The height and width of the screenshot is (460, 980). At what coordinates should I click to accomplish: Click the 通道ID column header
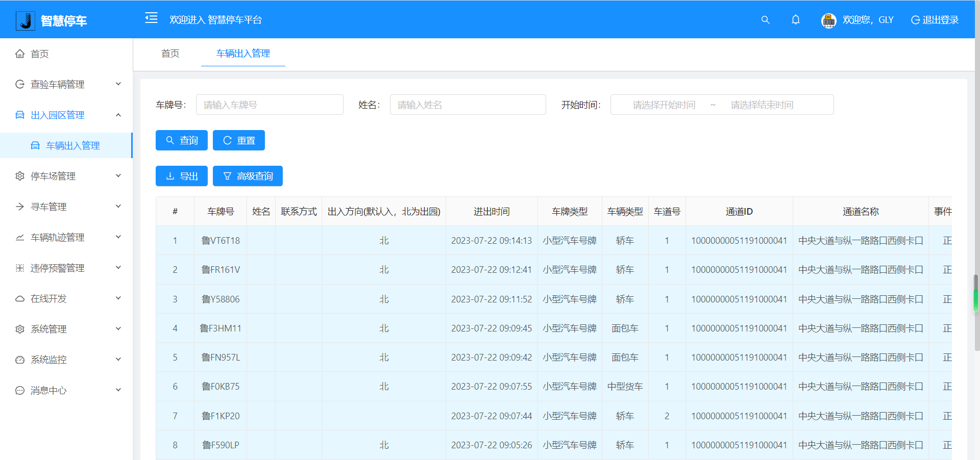click(739, 211)
